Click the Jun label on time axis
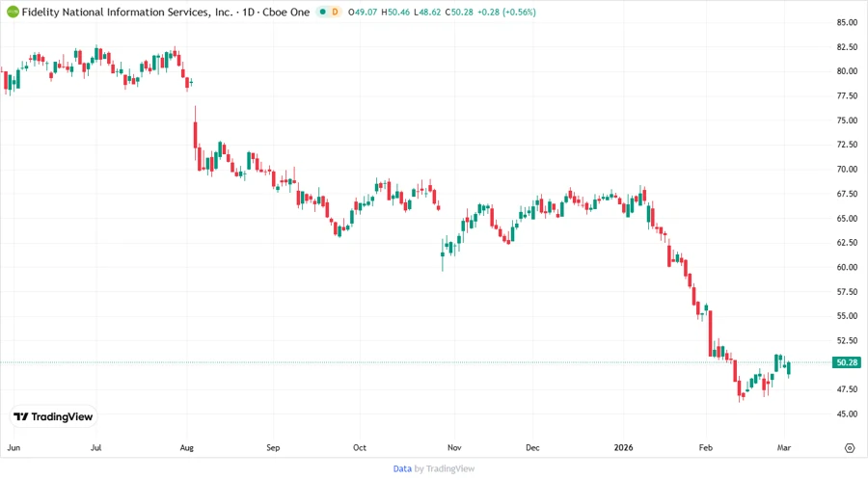This screenshot has height=480, width=868. pos(14,448)
